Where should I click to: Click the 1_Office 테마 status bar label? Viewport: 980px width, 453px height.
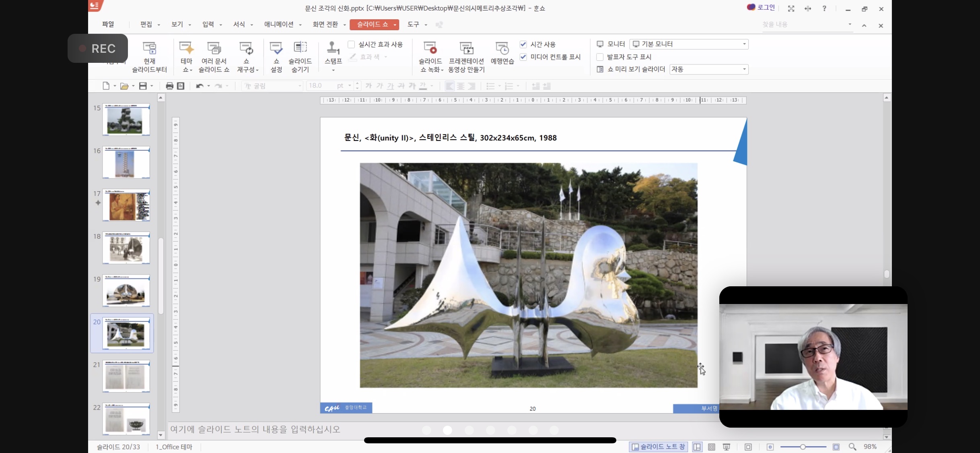click(174, 447)
